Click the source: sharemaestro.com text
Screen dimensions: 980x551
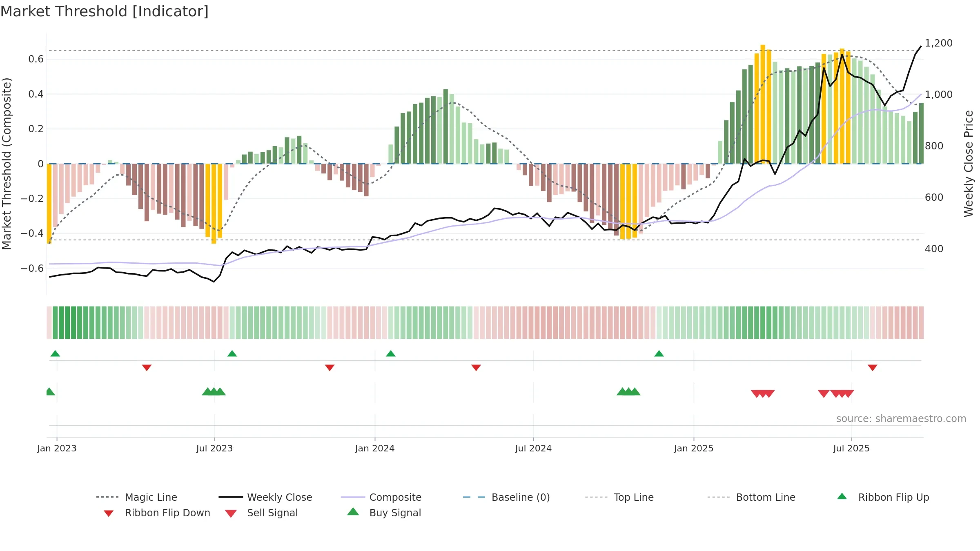click(x=901, y=419)
